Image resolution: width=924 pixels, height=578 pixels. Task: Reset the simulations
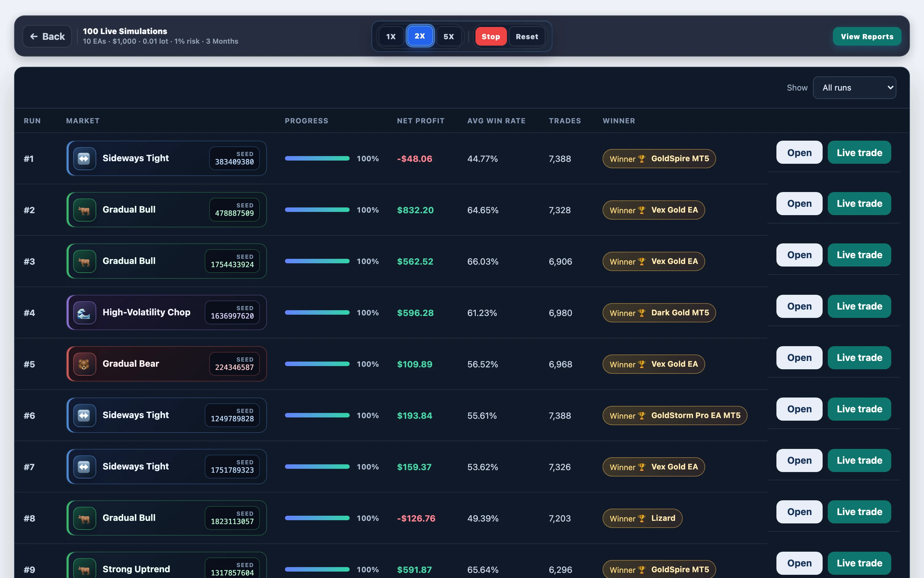(527, 36)
